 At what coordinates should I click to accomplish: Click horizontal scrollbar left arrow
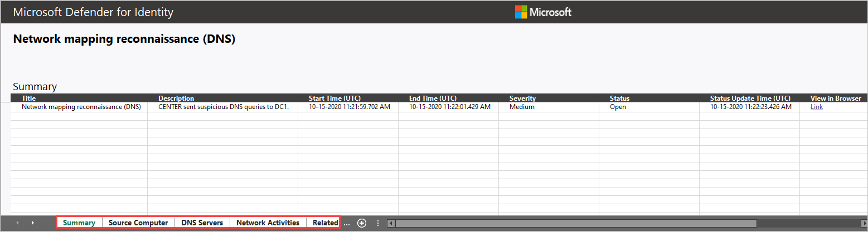(391, 223)
